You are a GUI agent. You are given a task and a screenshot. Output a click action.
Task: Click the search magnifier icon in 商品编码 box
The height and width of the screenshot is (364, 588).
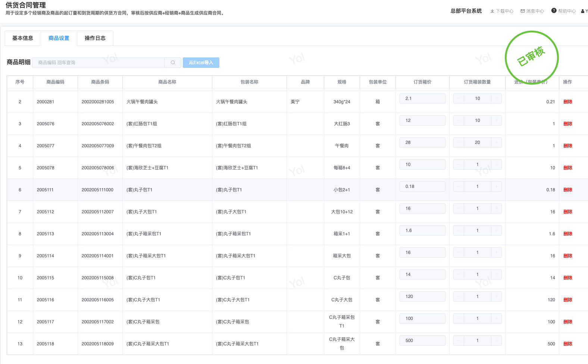(173, 63)
